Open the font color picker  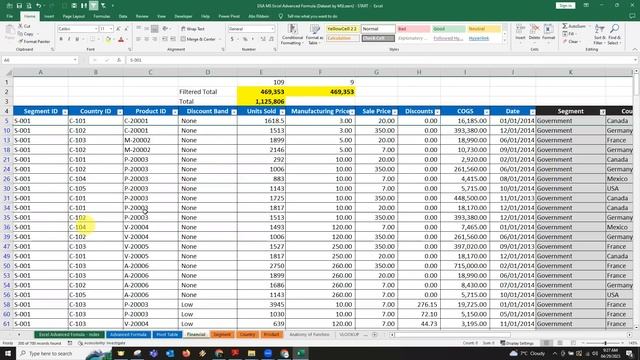coord(121,40)
